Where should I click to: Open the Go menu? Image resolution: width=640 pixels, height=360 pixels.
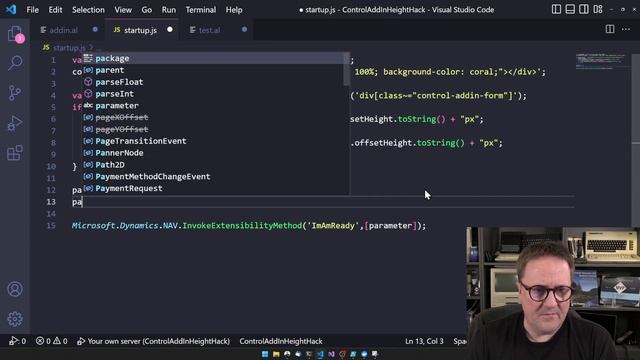click(x=147, y=9)
